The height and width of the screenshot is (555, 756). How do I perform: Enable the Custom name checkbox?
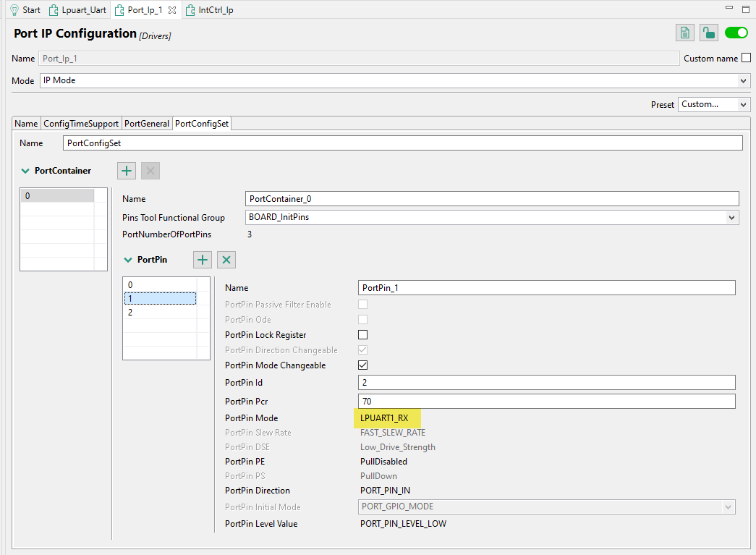click(x=746, y=59)
